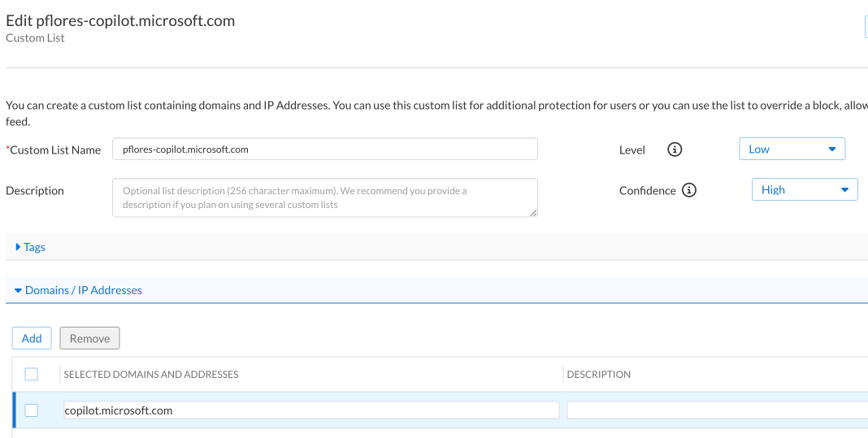This screenshot has width=868, height=438.
Task: Check the copilot.microsoft.com row checkbox
Action: coord(31,410)
